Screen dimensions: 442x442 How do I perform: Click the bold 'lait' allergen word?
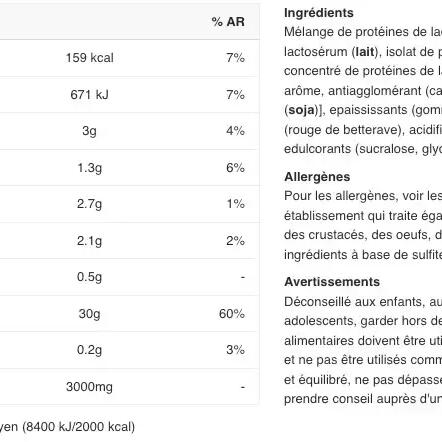[365, 52]
